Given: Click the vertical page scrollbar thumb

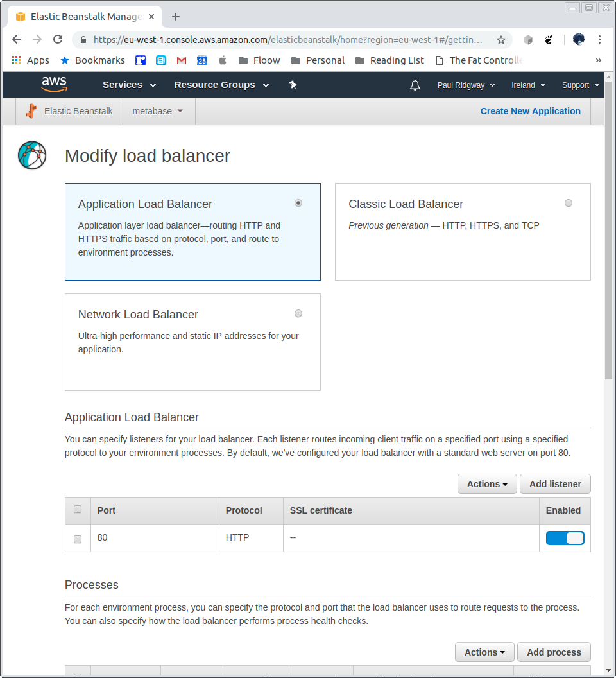Looking at the screenshot, I should point(609,230).
